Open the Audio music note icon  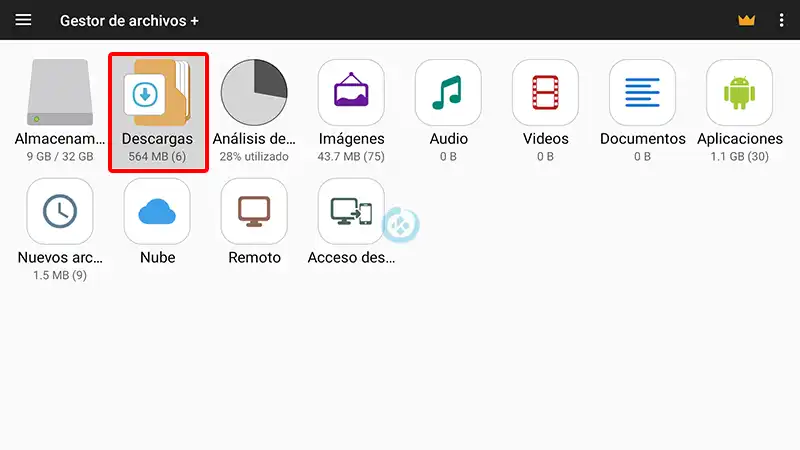point(448,92)
